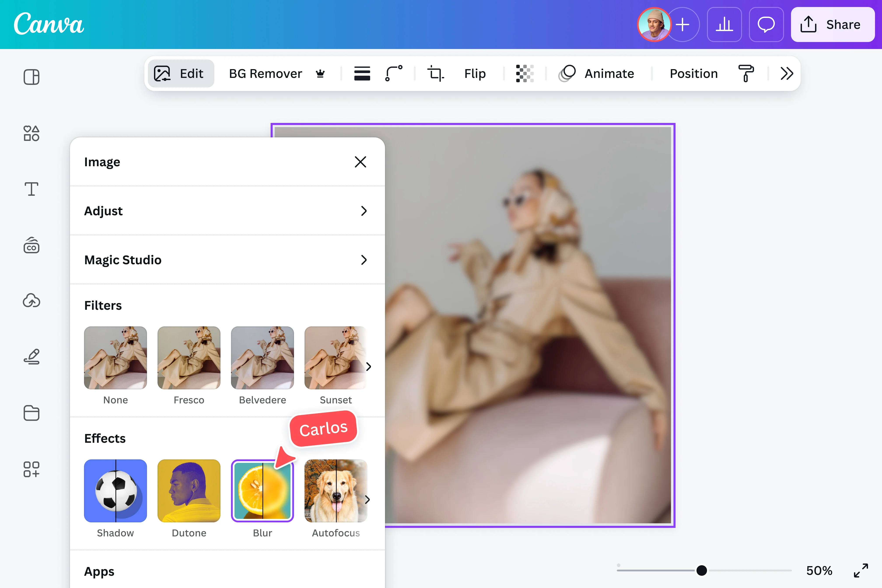This screenshot has width=882, height=588.
Task: Click the Share button
Action: (833, 24)
